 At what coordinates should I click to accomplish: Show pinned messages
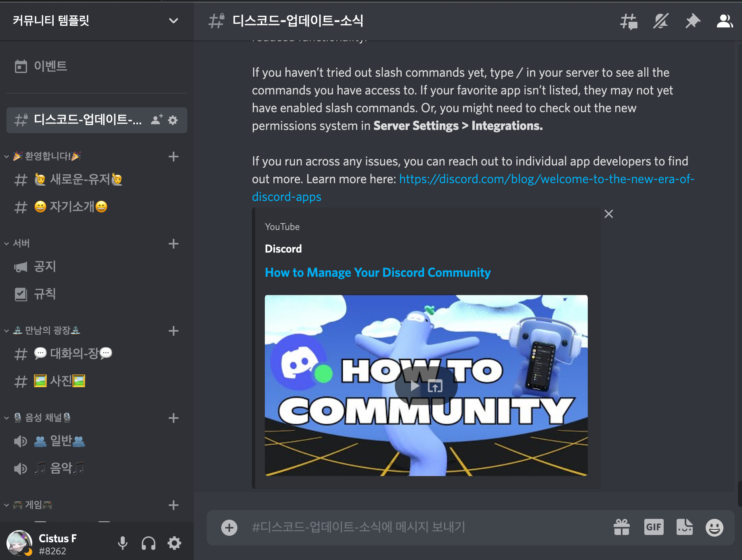693,21
